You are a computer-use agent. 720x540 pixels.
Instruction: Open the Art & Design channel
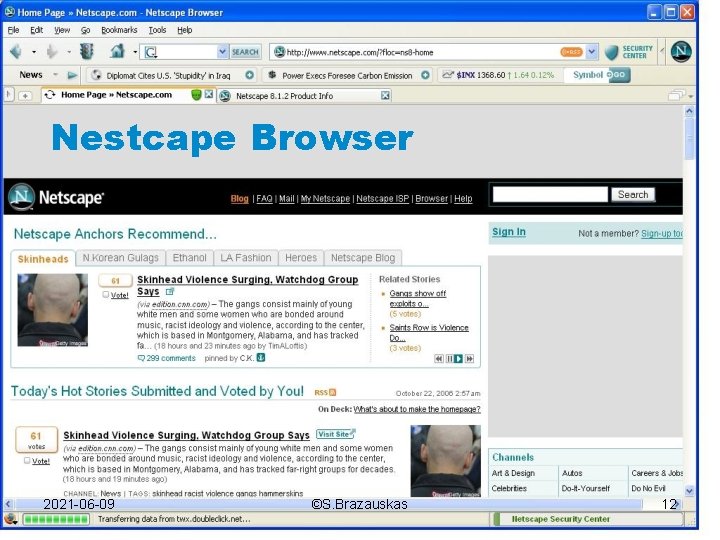[513, 473]
